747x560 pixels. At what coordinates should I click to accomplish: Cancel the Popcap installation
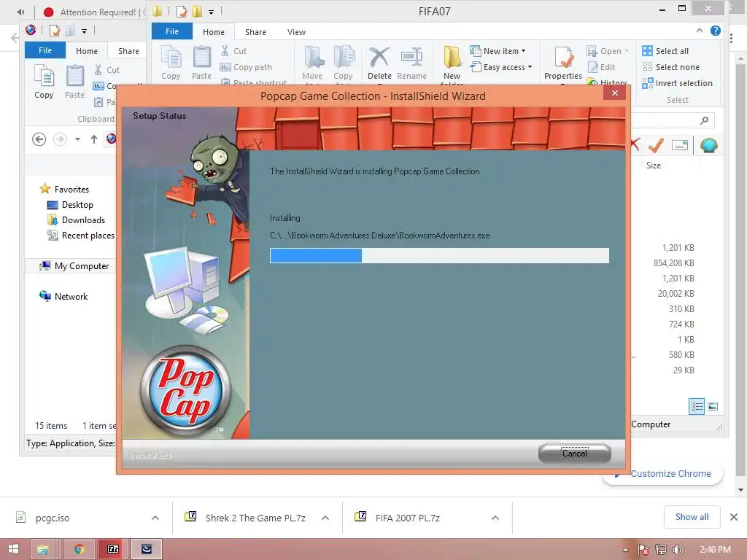(x=575, y=454)
